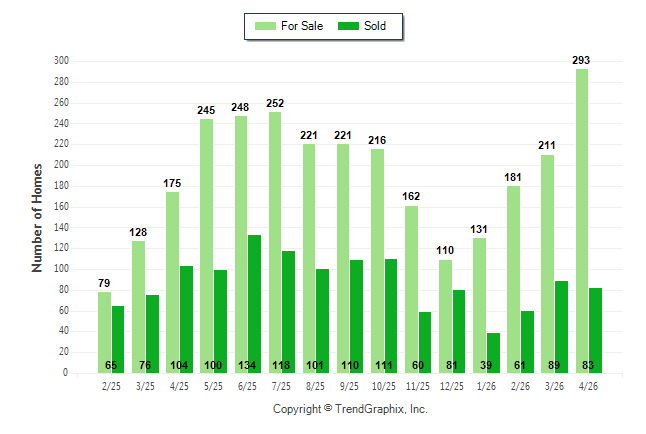Image resolution: width=646 pixels, height=434 pixels.
Task: Click the Number of Homes axis title
Action: point(37,218)
